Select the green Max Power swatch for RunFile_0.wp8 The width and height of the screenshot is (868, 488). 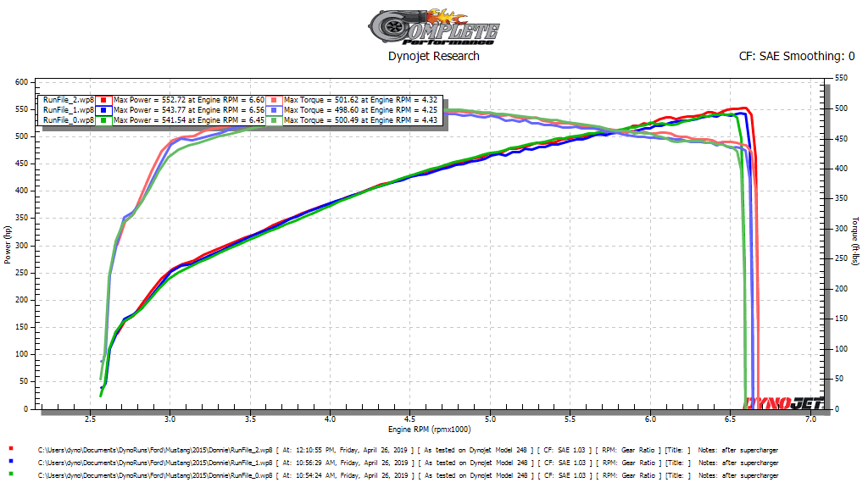(103, 120)
